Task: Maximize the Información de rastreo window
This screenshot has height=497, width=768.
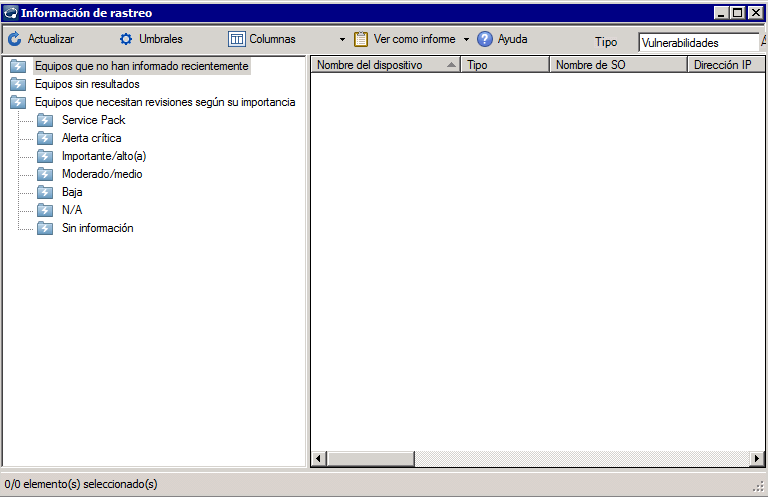Action: [738, 13]
